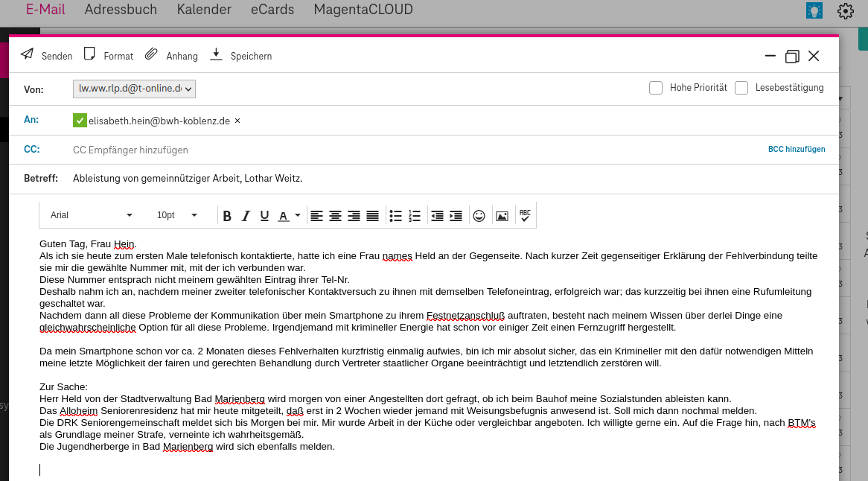This screenshot has height=481, width=868.
Task: Apply bold formatting to text
Action: [x=227, y=216]
